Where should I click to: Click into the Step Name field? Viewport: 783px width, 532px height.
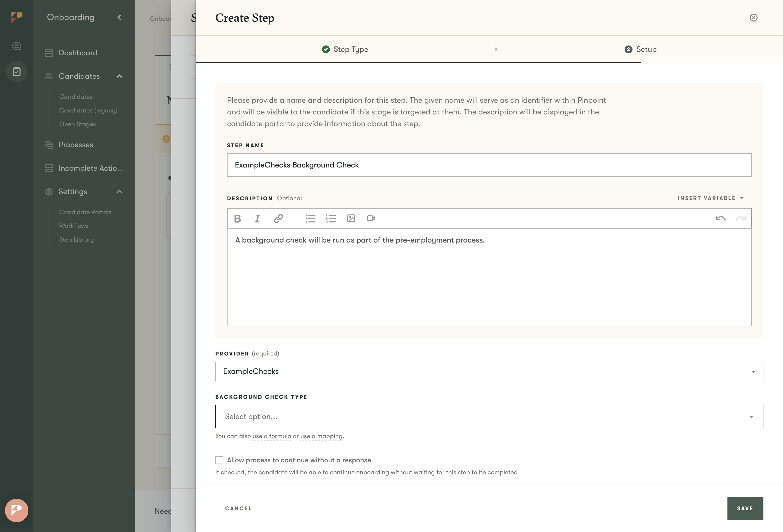(x=489, y=165)
